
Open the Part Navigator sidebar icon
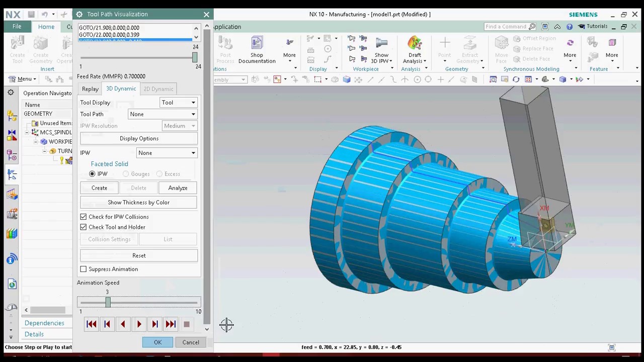(x=12, y=155)
